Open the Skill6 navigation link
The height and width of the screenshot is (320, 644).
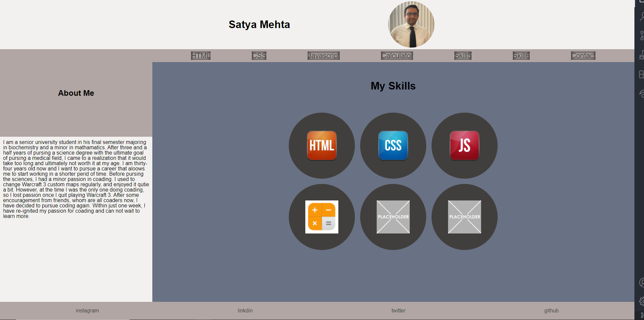[521, 55]
